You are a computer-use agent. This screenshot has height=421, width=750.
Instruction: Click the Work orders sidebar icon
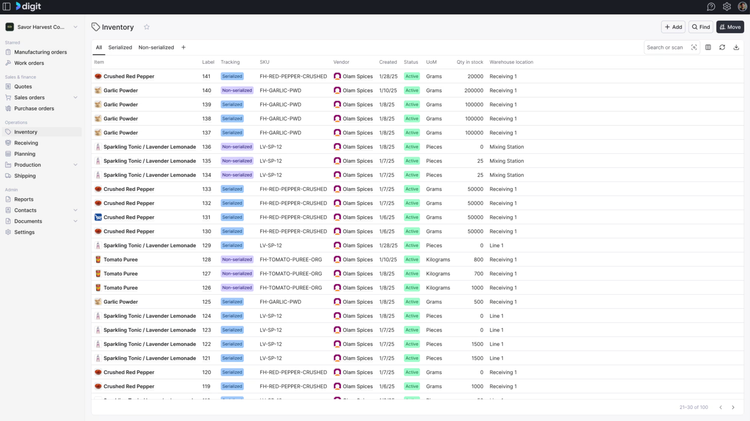tap(8, 63)
